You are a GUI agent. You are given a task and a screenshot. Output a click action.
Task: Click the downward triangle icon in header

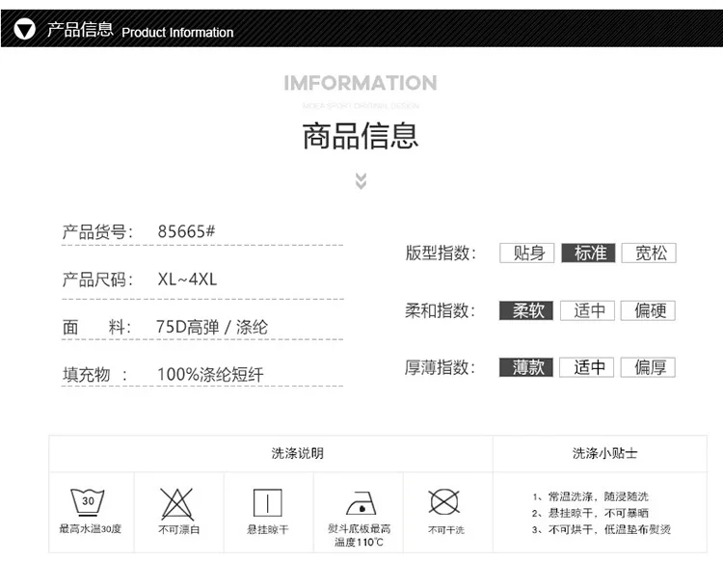24,29
